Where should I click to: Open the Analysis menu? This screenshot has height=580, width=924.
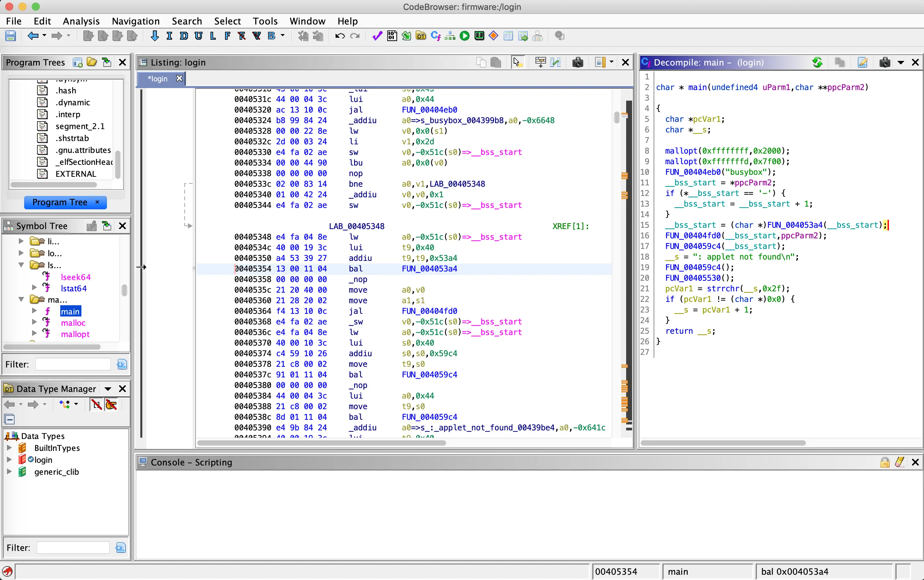pos(81,21)
